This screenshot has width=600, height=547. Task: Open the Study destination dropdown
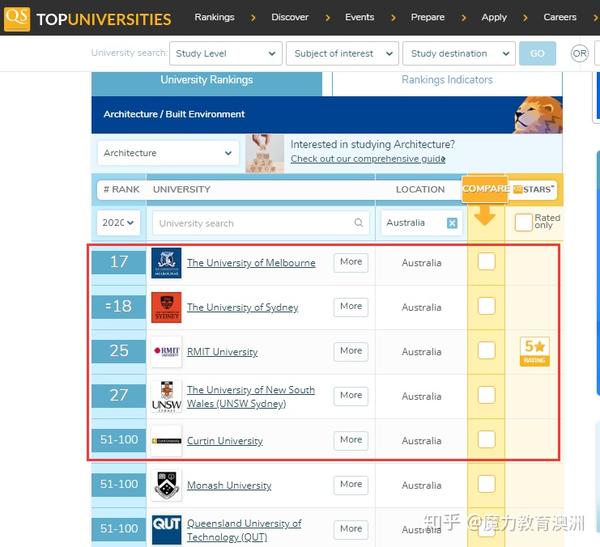click(459, 53)
